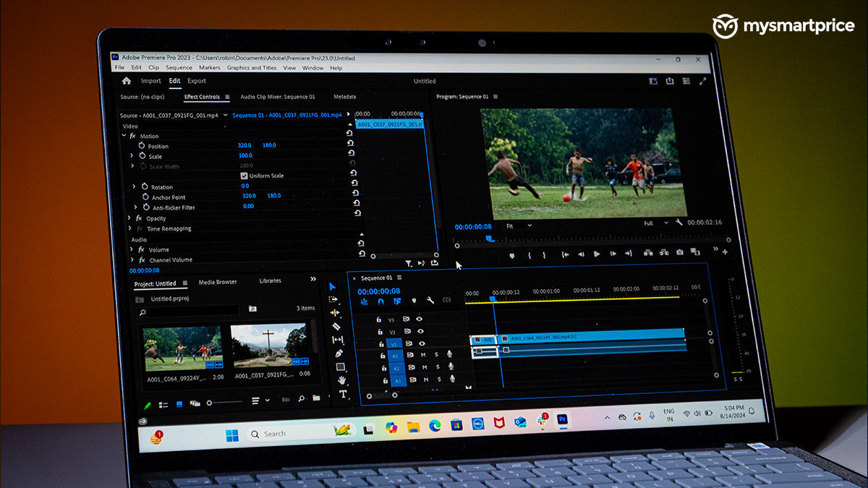Expand the Volume effect
This screenshot has height=488, width=868.
(131, 249)
